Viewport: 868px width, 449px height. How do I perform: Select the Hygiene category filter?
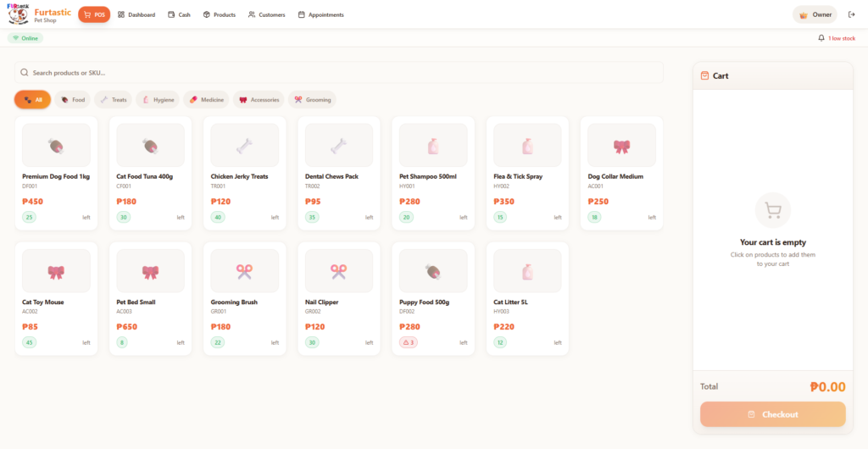[x=158, y=100]
